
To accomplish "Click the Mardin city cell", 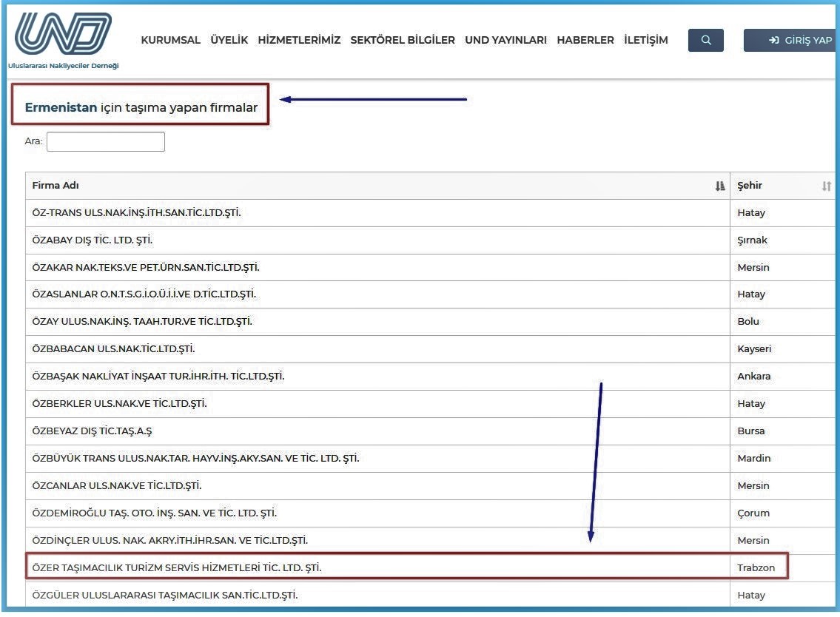I will [783, 458].
